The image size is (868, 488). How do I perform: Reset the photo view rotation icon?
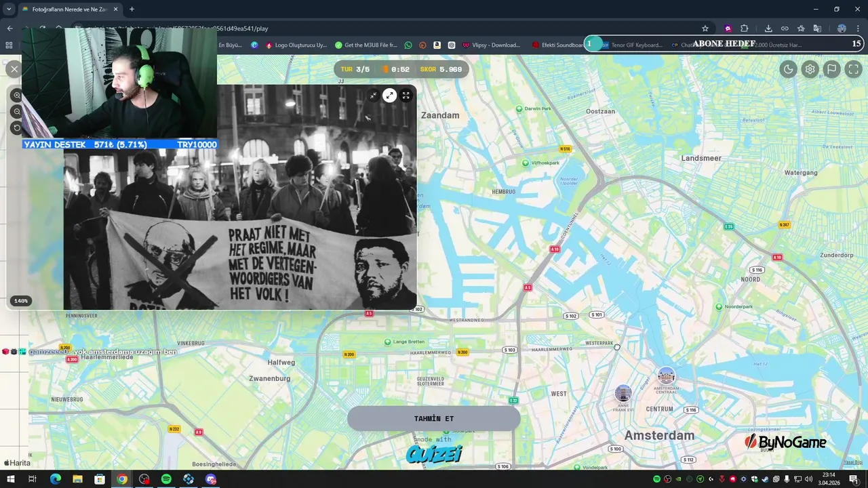tap(17, 128)
